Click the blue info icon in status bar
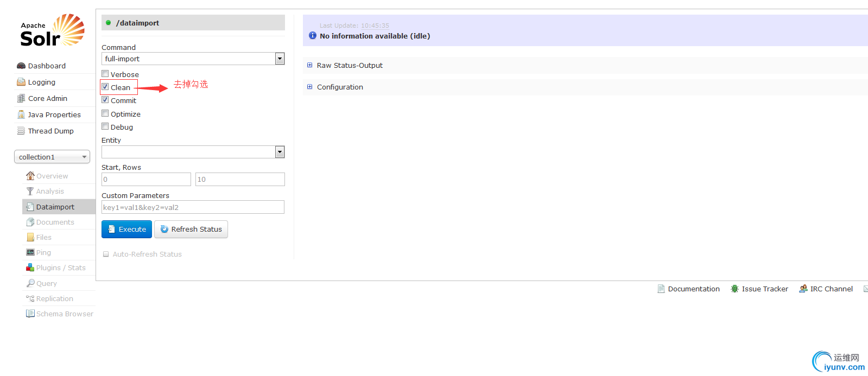The image size is (868, 376). pos(313,35)
